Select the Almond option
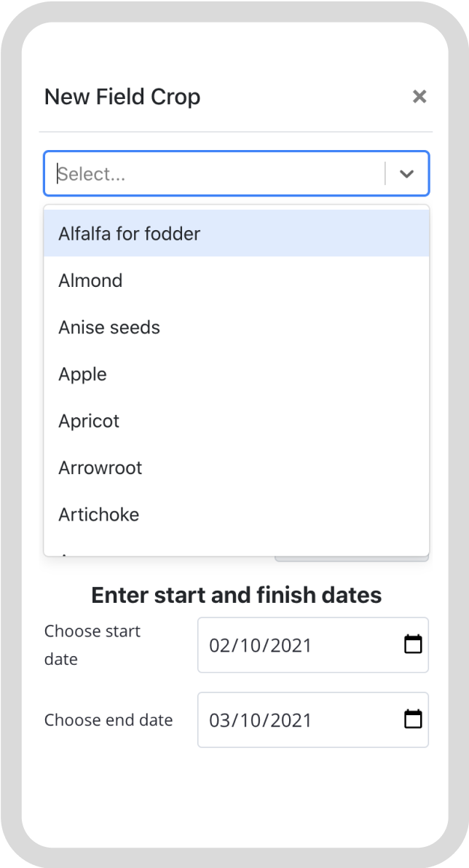Viewport: 469px width, 868px height. pos(237,280)
